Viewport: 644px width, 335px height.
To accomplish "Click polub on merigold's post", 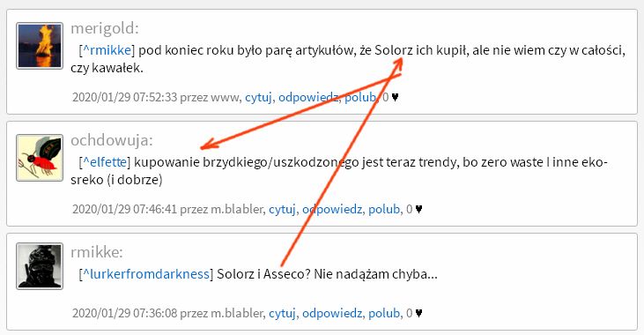I will pos(360,98).
